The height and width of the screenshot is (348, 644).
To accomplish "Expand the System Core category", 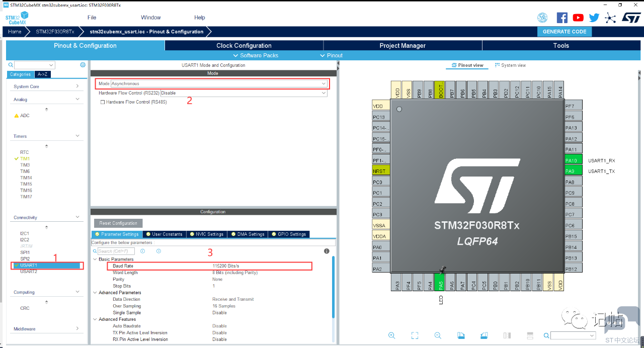I will tap(77, 86).
